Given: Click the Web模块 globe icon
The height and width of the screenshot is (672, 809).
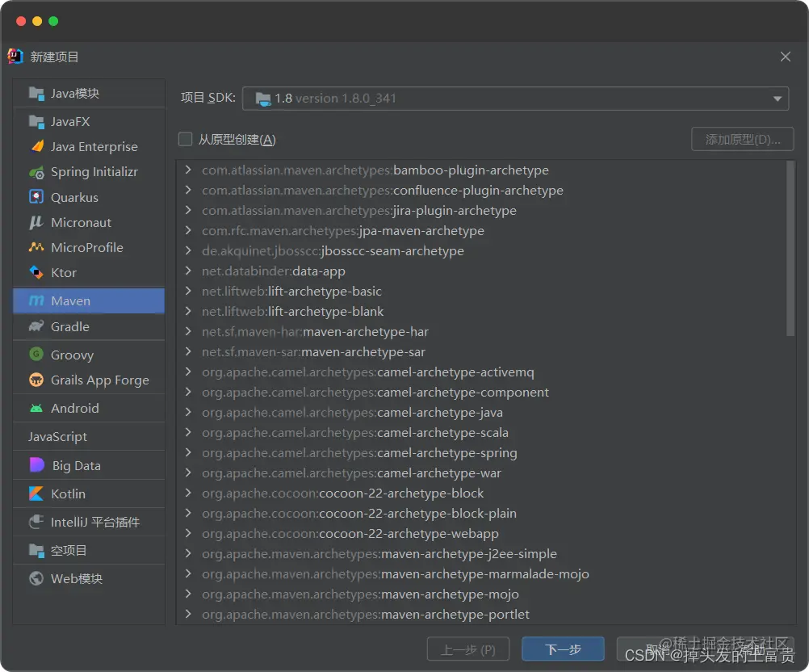Looking at the screenshot, I should click(x=36, y=578).
